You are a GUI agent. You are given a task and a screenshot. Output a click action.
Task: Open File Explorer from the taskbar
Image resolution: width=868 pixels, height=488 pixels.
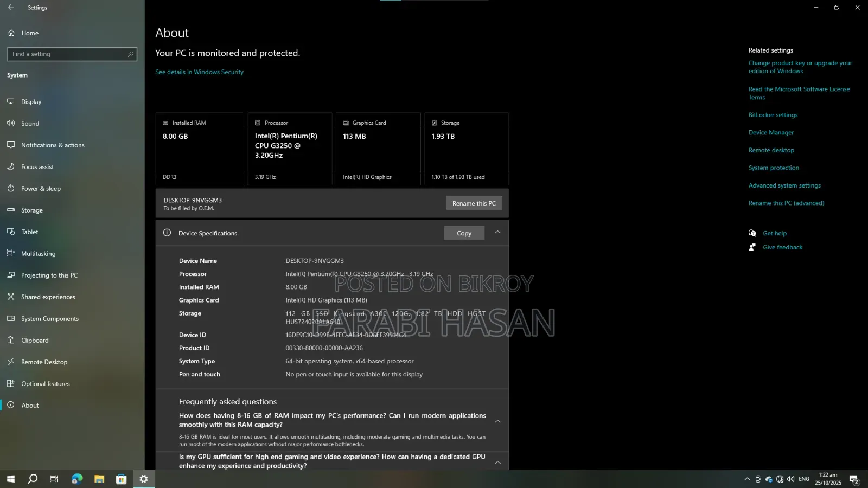99,479
